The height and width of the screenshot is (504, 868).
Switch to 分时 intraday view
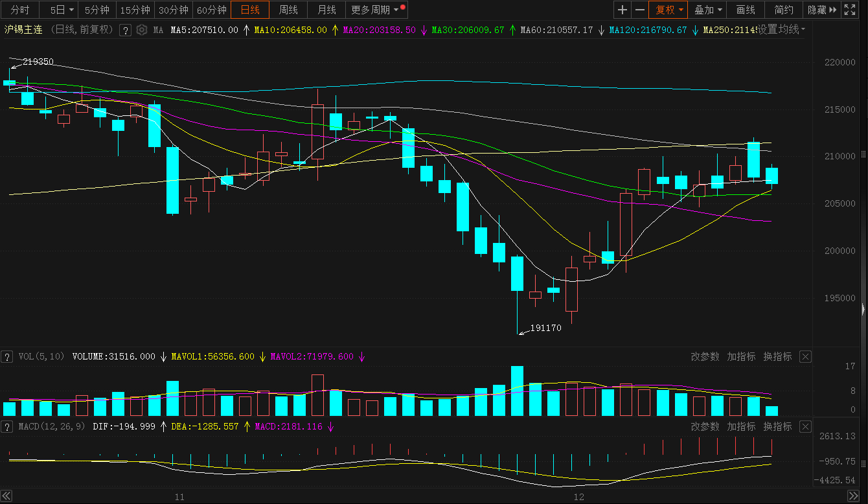[x=20, y=10]
